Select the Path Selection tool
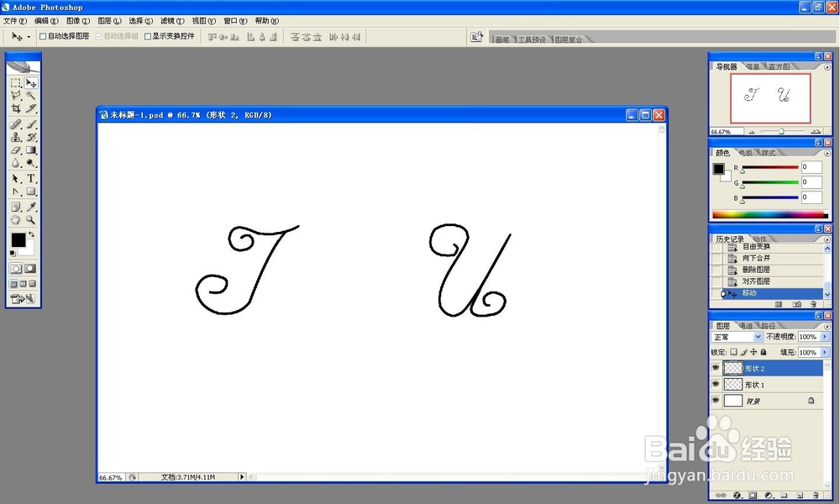 [x=15, y=178]
